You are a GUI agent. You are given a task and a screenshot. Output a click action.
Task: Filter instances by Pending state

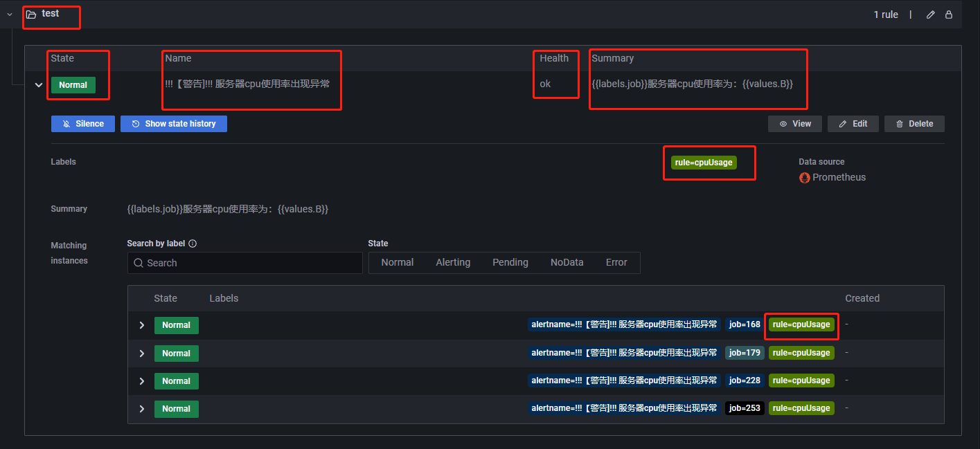coord(510,263)
